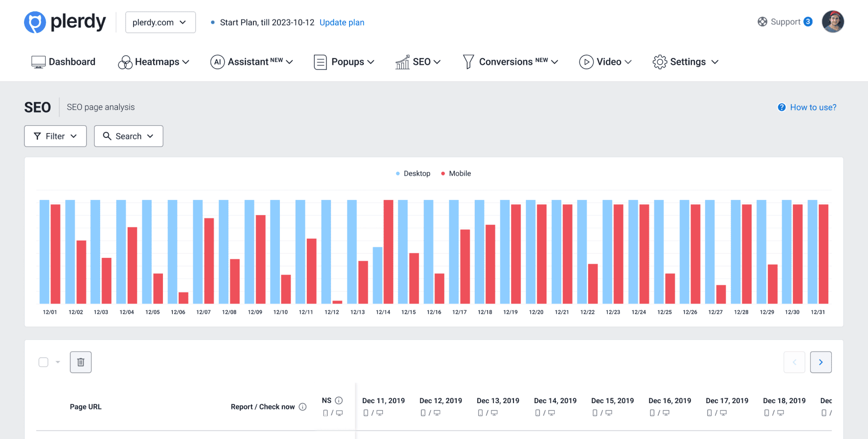This screenshot has height=439, width=868.
Task: Click the Support lifebuoy icon
Action: click(762, 22)
